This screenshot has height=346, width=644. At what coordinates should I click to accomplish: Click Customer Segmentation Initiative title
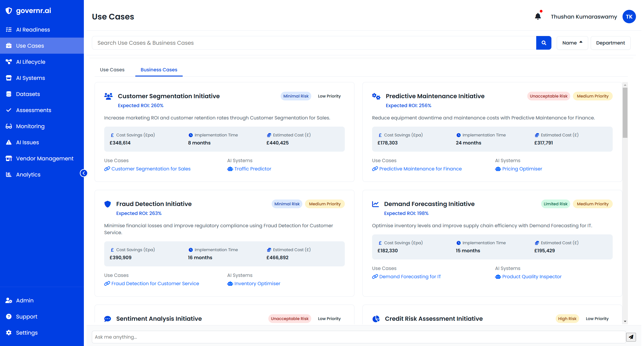169,96
